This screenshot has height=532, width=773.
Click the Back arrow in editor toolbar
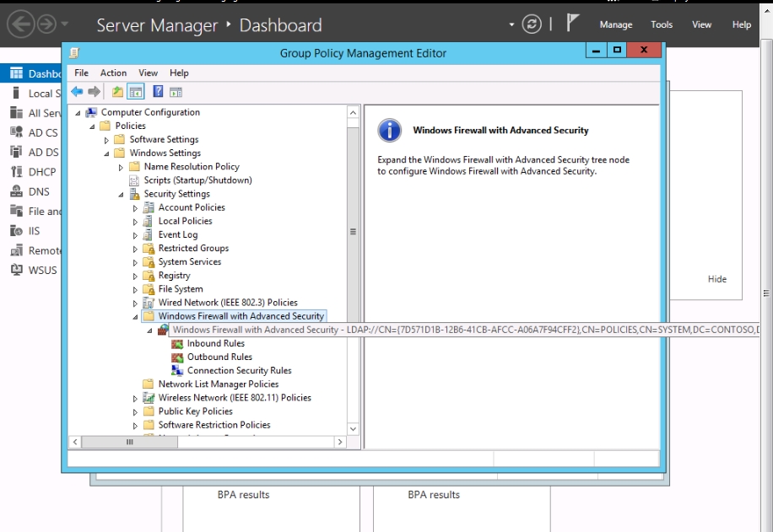coord(77,92)
